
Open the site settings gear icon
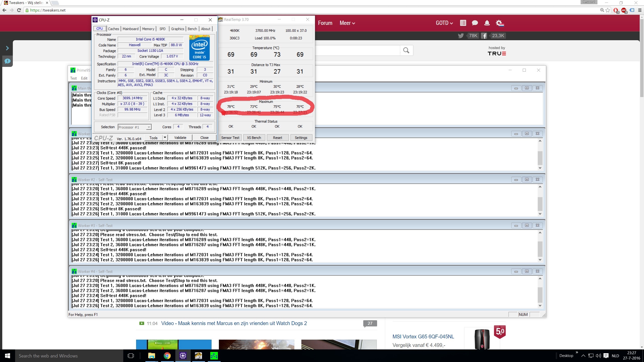(500, 23)
